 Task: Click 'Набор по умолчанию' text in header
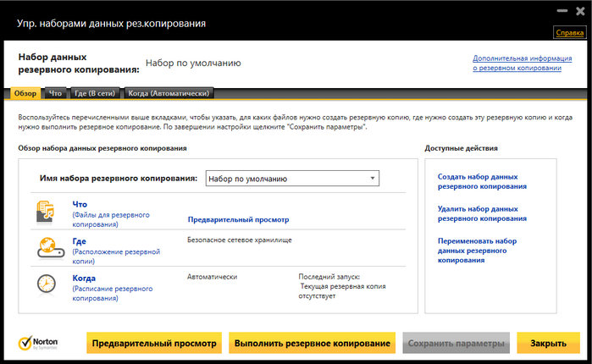tap(193, 63)
